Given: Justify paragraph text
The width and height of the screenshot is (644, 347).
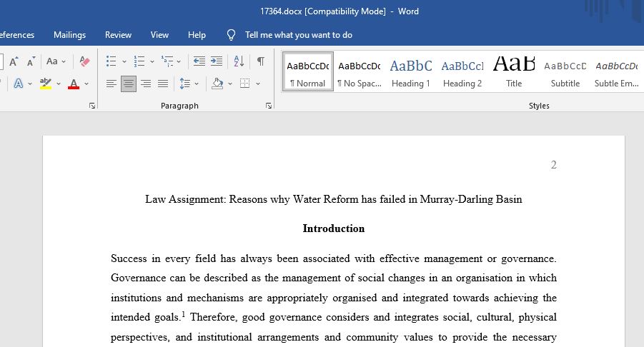Looking at the screenshot, I should tap(163, 84).
